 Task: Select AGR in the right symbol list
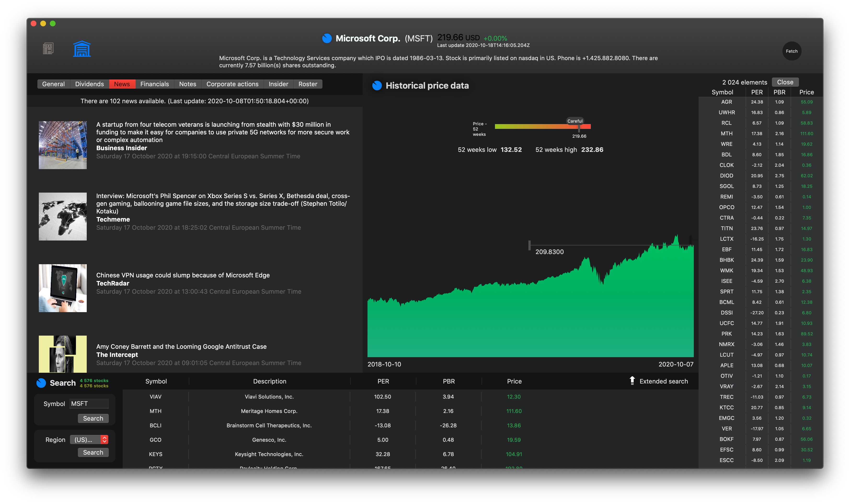pyautogui.click(x=761, y=102)
